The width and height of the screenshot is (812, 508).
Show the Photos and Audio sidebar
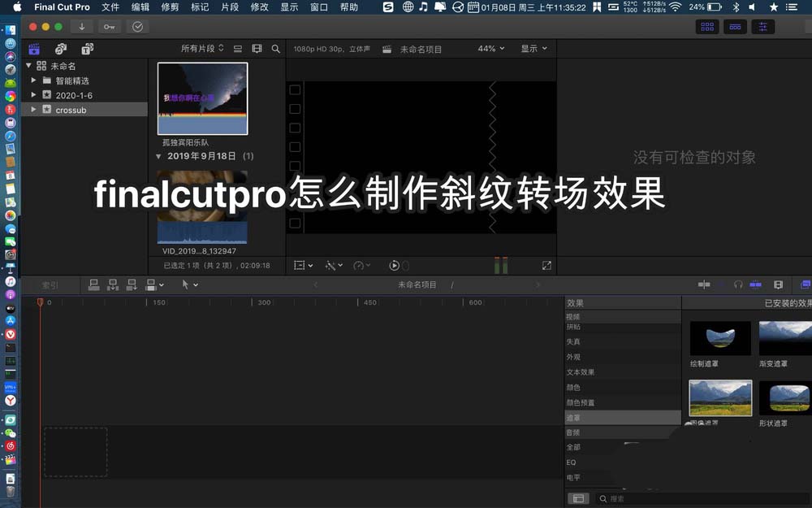(x=61, y=49)
